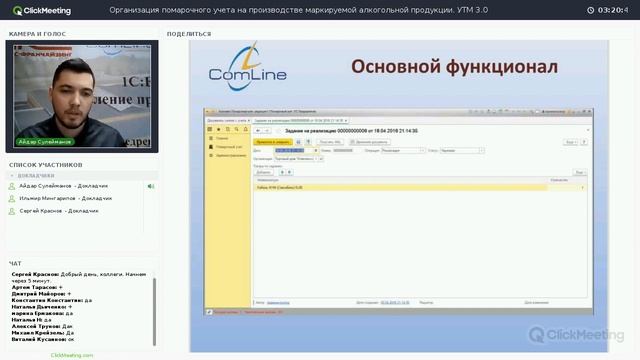This screenshot has width=640, height=360.
Task: Click chat message from Артем Тарасов
Action: (x=37, y=287)
